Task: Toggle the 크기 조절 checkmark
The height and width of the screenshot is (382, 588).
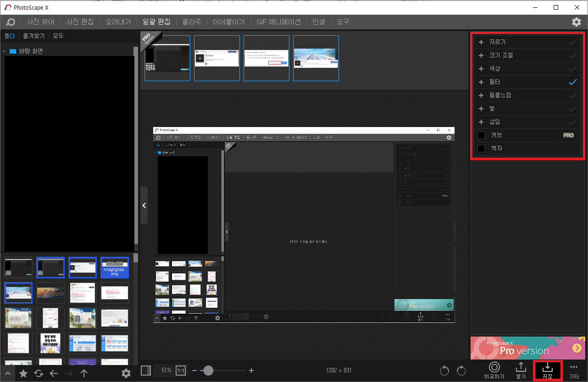Action: pyautogui.click(x=572, y=55)
